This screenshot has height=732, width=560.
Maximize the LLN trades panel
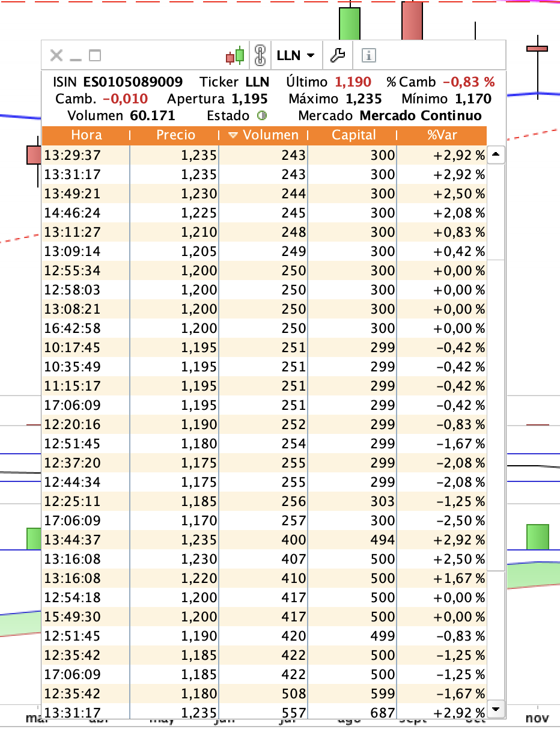click(94, 56)
